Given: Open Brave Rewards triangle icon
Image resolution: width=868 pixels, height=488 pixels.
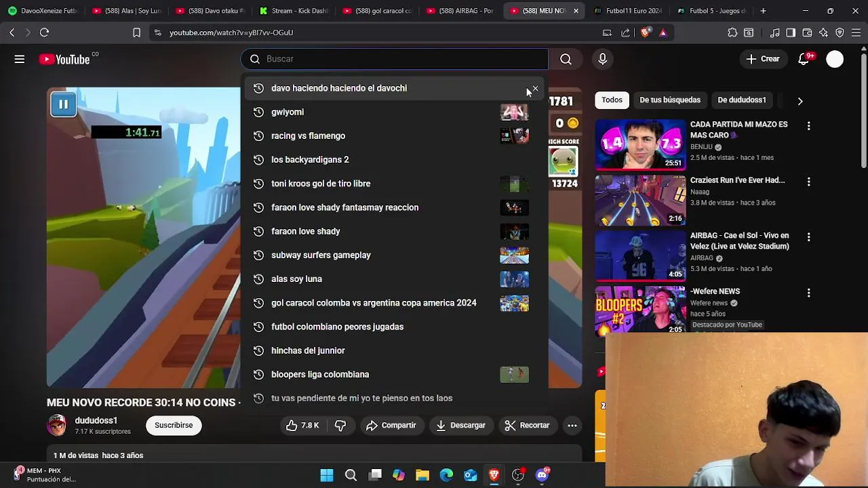Looking at the screenshot, I should click(663, 33).
